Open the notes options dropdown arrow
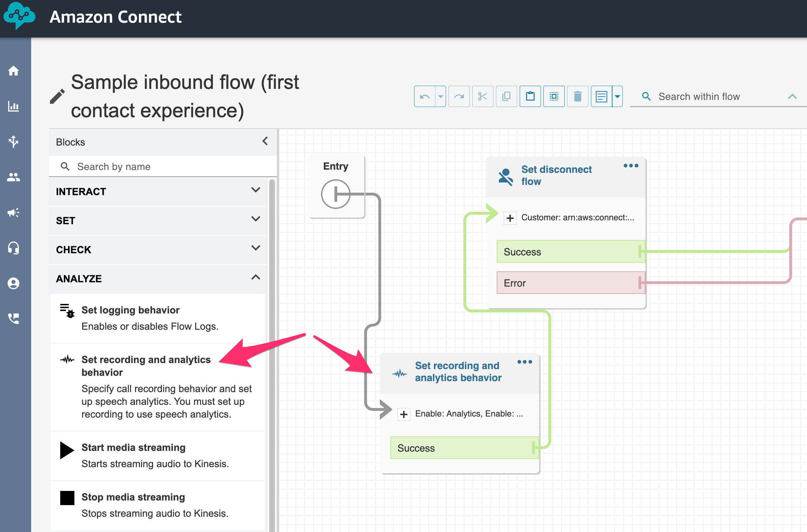This screenshot has width=807, height=532. (x=617, y=96)
